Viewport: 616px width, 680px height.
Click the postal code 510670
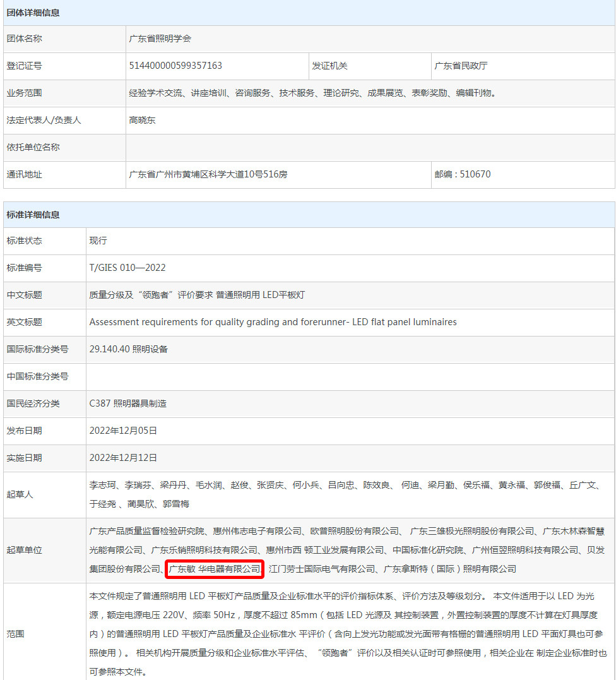point(462,174)
